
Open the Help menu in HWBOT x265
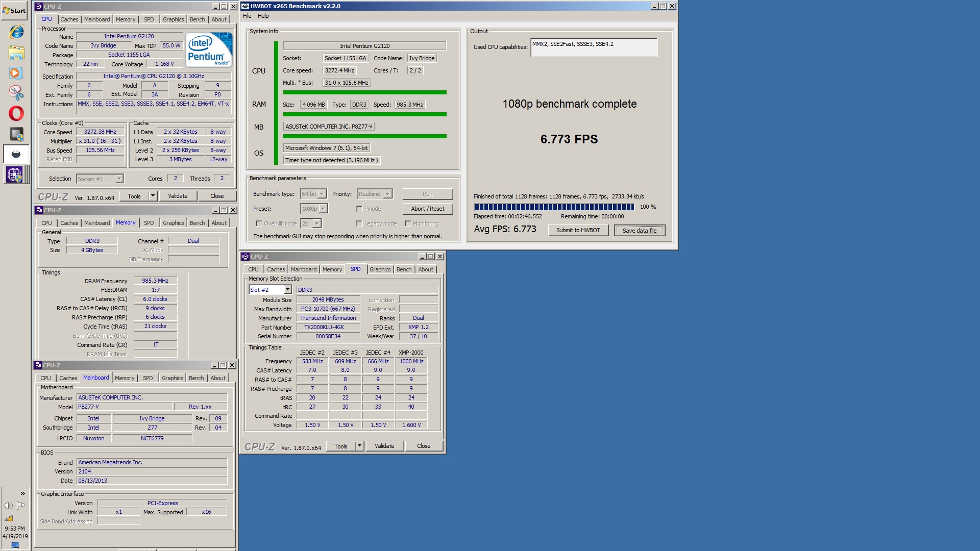point(263,16)
